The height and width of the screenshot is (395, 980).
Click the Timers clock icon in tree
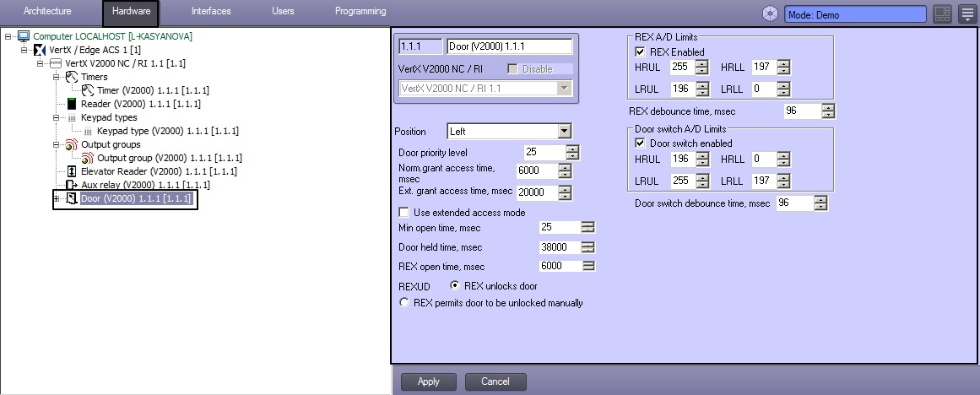click(72, 77)
